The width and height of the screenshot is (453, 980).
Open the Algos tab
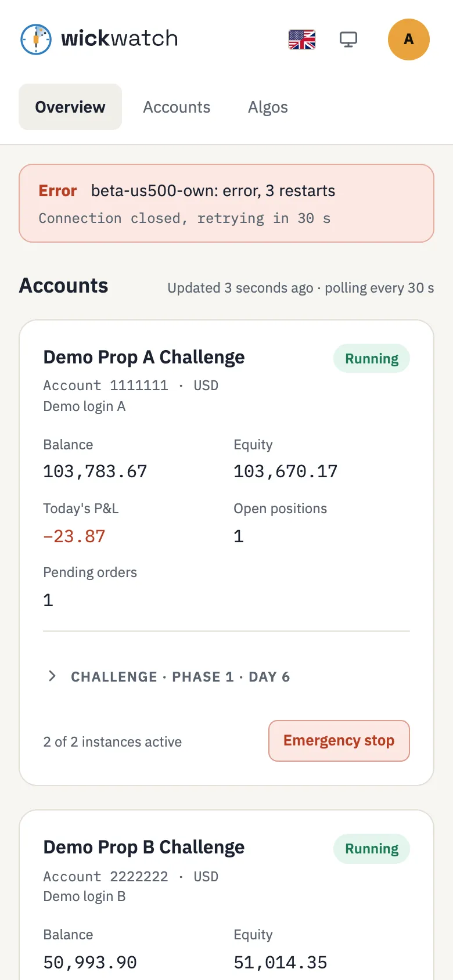pos(268,107)
